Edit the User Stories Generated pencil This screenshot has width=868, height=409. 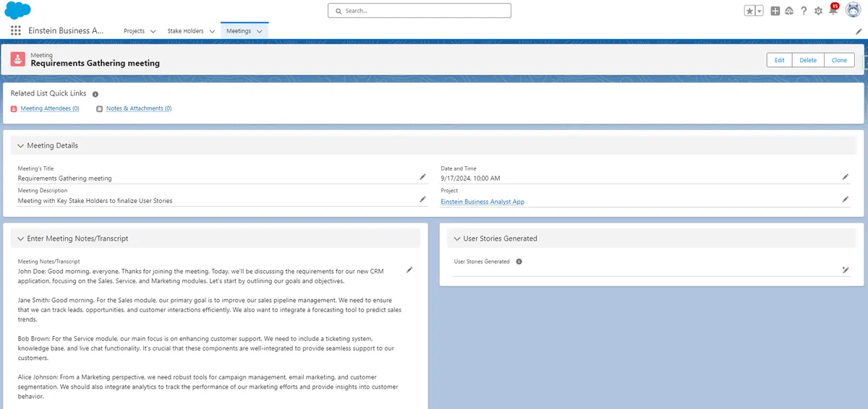pyautogui.click(x=846, y=270)
